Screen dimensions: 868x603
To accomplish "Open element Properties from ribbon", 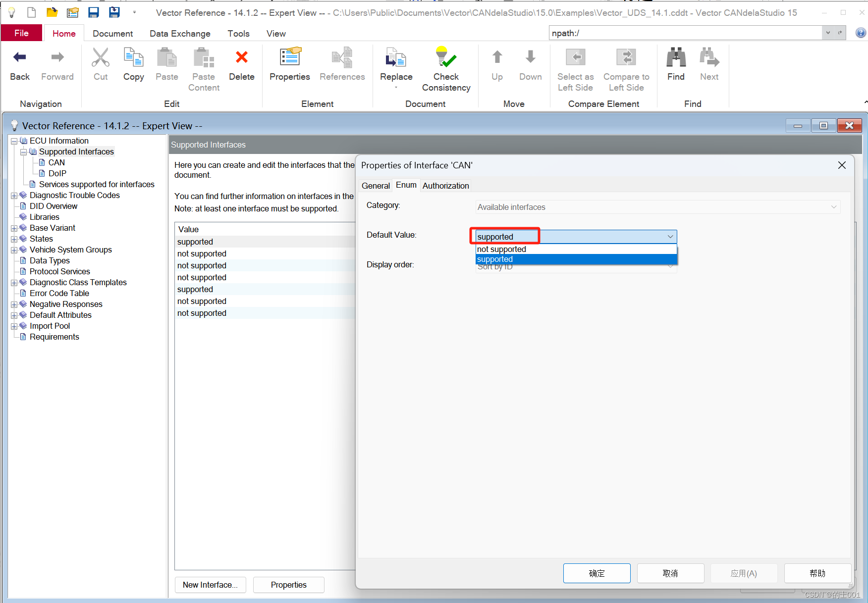I will coord(290,64).
